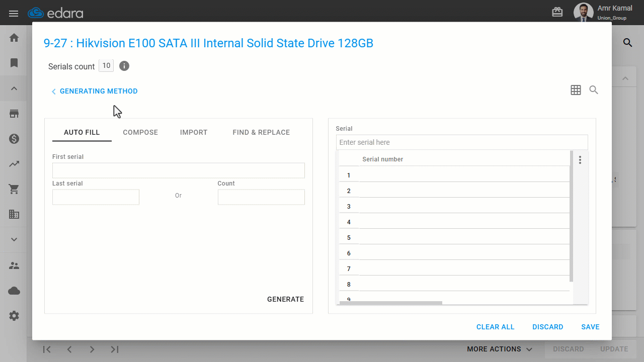Open serial table three-dot options menu
Viewport: 644px width, 362px height.
(580, 160)
